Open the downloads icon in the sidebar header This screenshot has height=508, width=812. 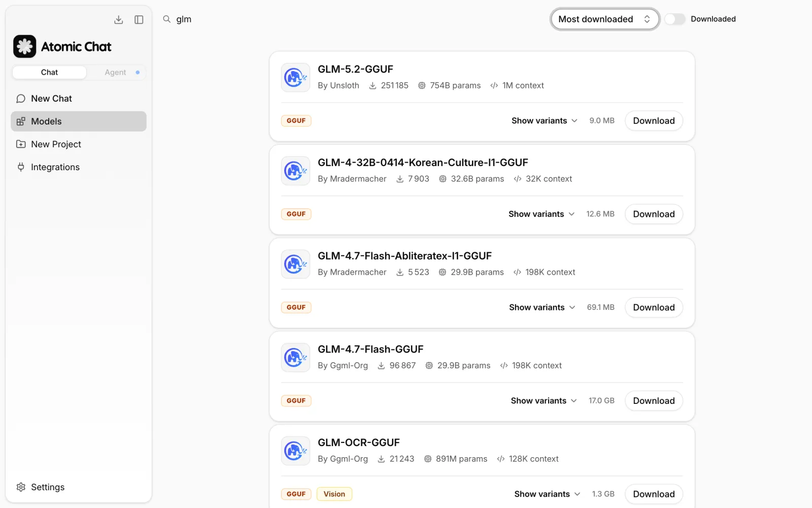coord(118,20)
